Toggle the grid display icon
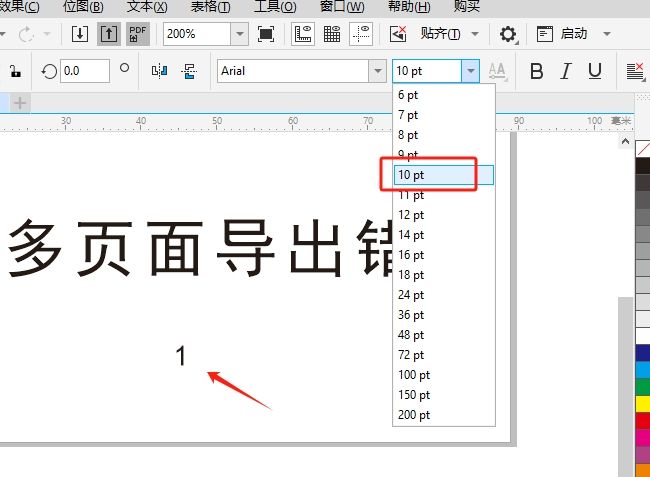This screenshot has width=650, height=477. tap(332, 34)
